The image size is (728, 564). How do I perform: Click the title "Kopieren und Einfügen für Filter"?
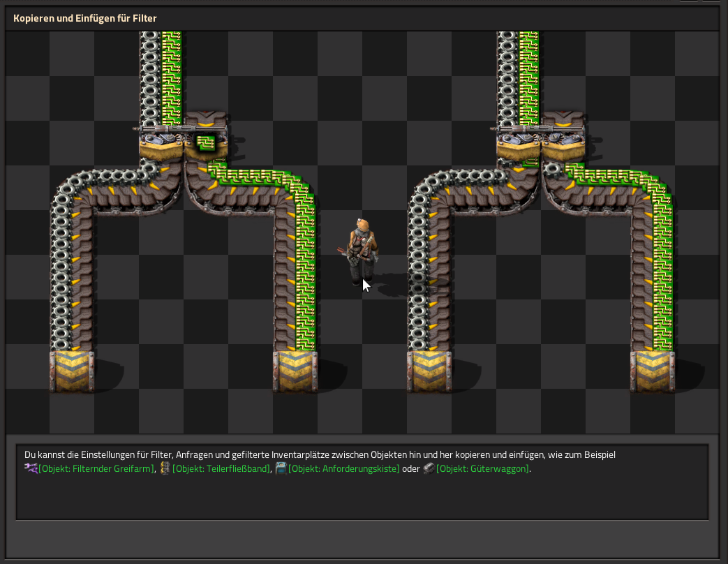[85, 18]
